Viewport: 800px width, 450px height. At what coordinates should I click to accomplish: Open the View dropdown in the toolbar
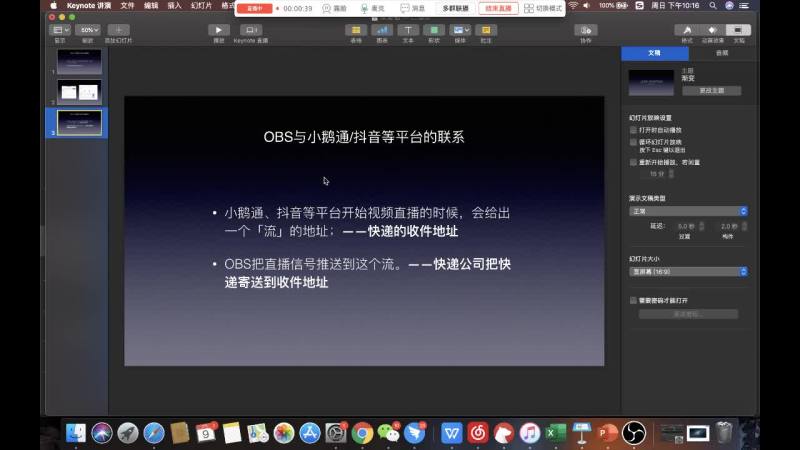coord(60,30)
